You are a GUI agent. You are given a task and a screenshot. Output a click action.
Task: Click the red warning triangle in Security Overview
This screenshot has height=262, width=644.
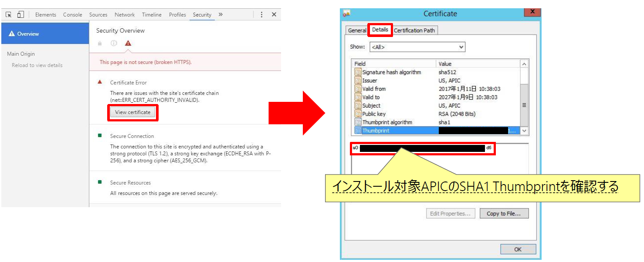[x=128, y=43]
